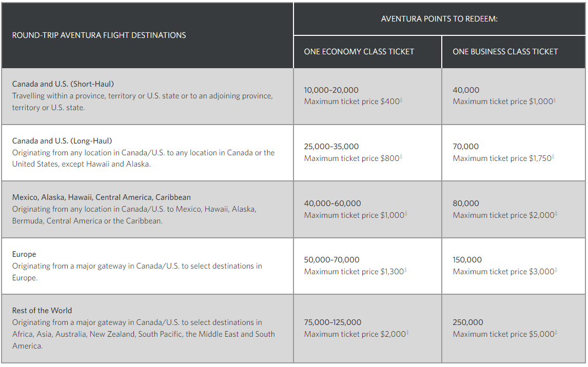Click the One Economy Class Ticket column header
This screenshot has height=367, width=588.
[359, 52]
